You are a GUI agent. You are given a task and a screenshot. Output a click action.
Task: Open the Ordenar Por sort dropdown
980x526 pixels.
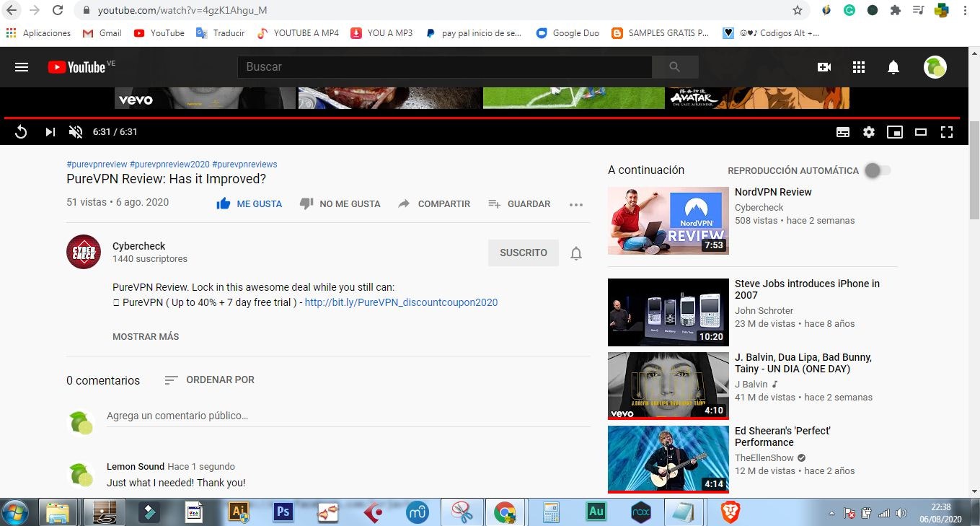tap(209, 380)
